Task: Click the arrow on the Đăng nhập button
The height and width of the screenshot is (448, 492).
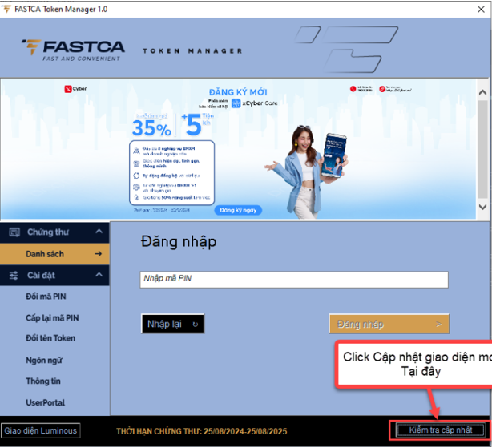Action: 438,325
